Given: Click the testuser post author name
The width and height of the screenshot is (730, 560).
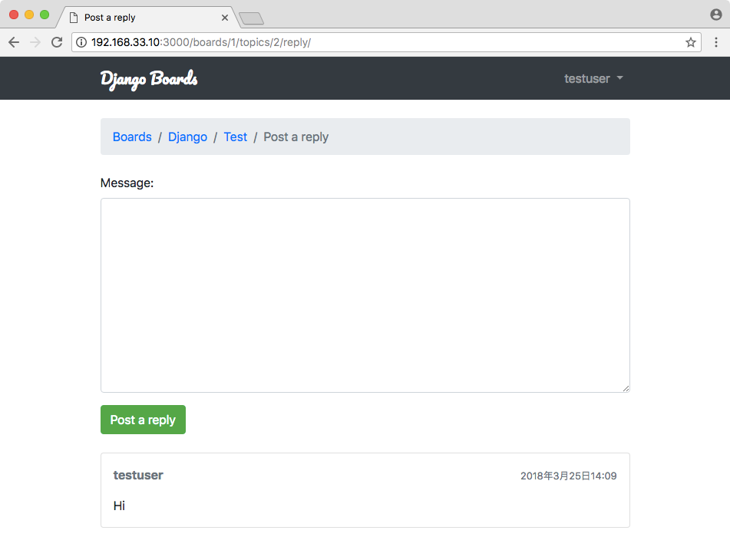Looking at the screenshot, I should click(x=138, y=475).
